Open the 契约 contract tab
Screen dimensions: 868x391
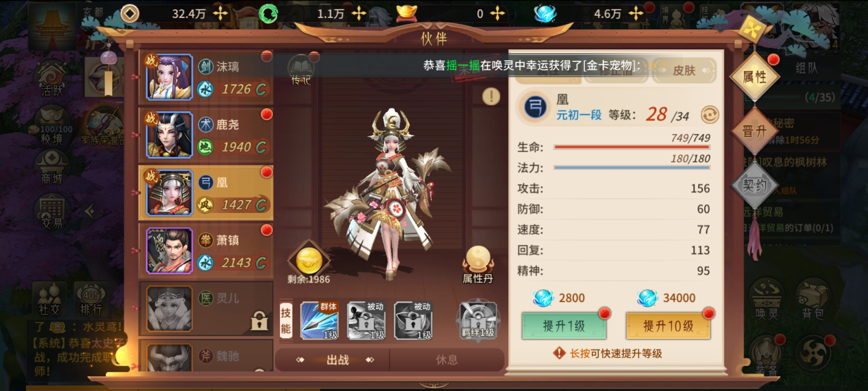tap(754, 185)
